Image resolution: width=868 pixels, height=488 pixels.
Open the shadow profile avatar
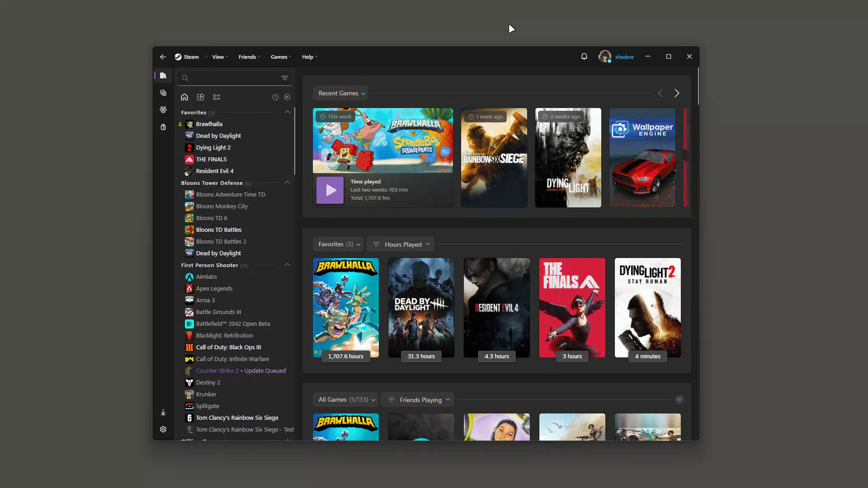click(605, 56)
